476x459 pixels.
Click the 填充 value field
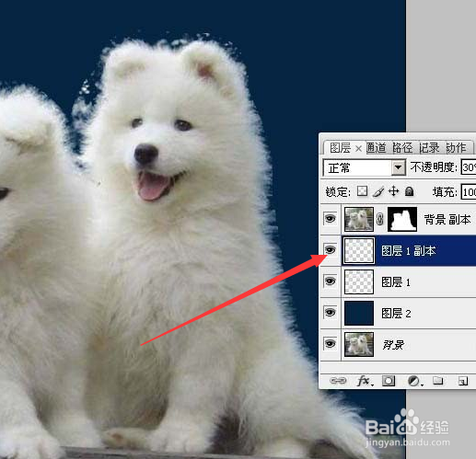[469, 192]
